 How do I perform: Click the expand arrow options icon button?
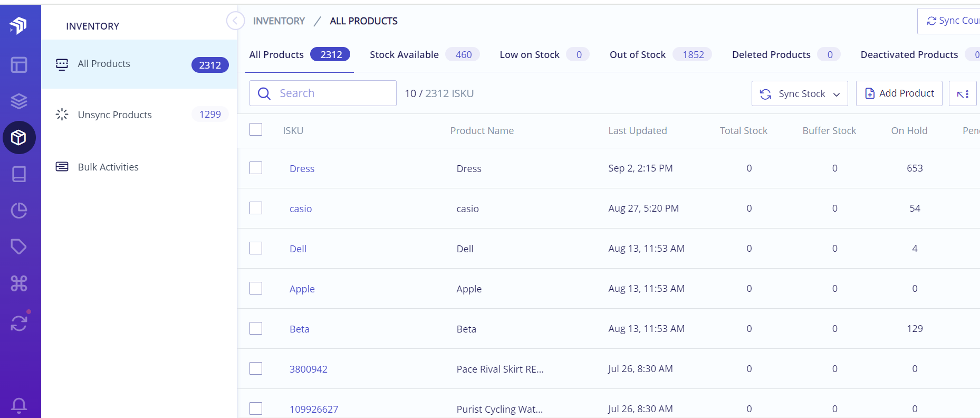point(963,93)
